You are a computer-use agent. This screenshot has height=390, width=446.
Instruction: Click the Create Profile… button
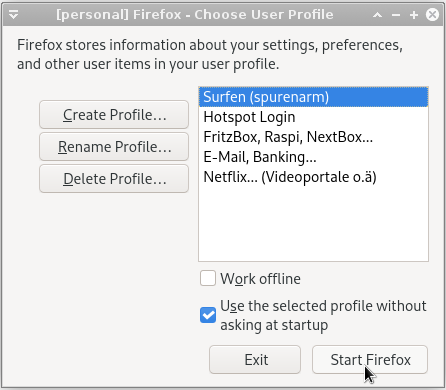point(114,115)
